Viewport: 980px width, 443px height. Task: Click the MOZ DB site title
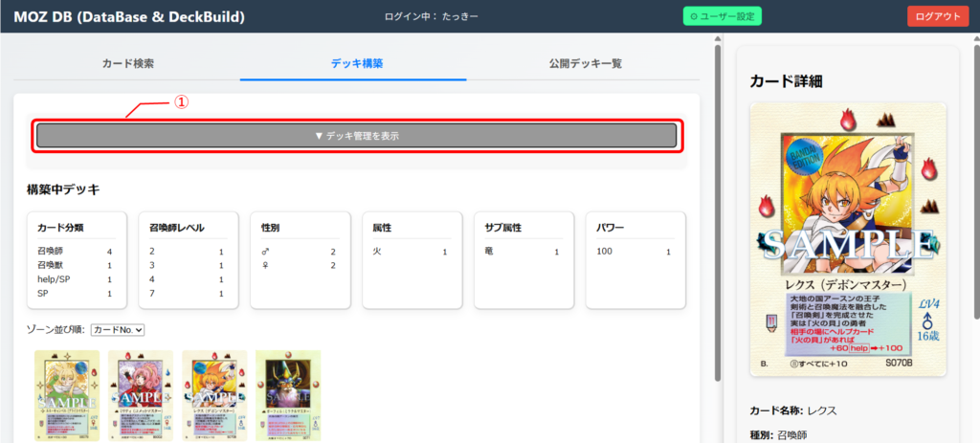[x=129, y=16]
